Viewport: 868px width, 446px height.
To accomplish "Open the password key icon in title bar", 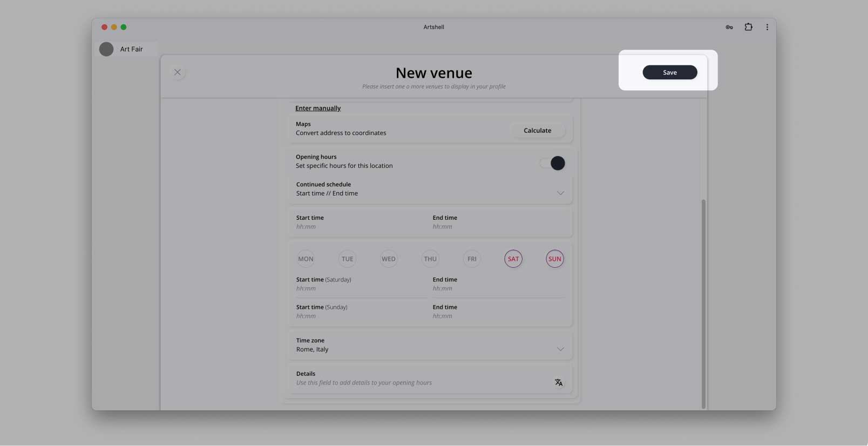I will pyautogui.click(x=729, y=27).
